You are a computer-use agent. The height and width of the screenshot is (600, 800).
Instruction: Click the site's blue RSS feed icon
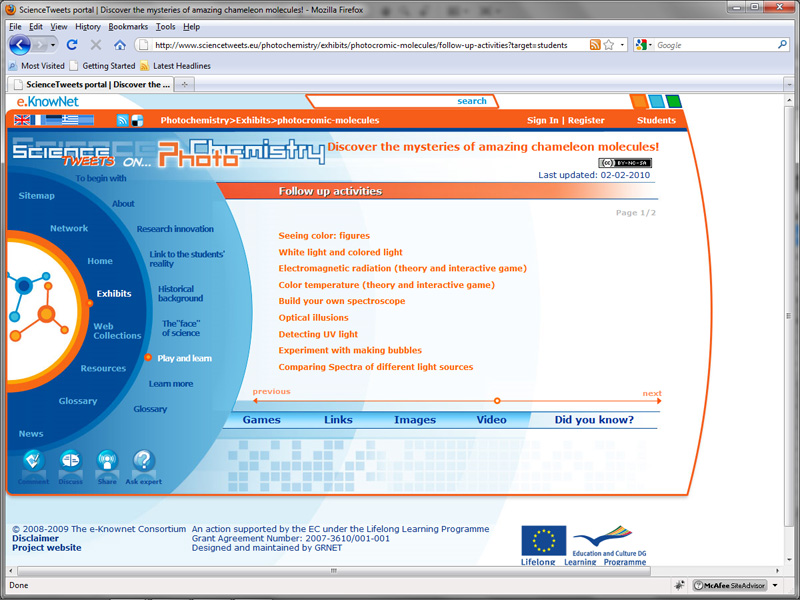pos(122,120)
